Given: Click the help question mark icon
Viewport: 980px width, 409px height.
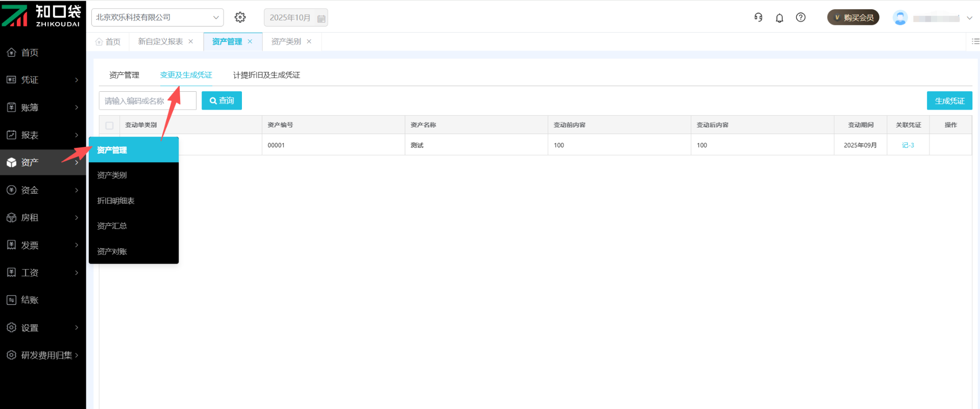Looking at the screenshot, I should click(x=801, y=17).
